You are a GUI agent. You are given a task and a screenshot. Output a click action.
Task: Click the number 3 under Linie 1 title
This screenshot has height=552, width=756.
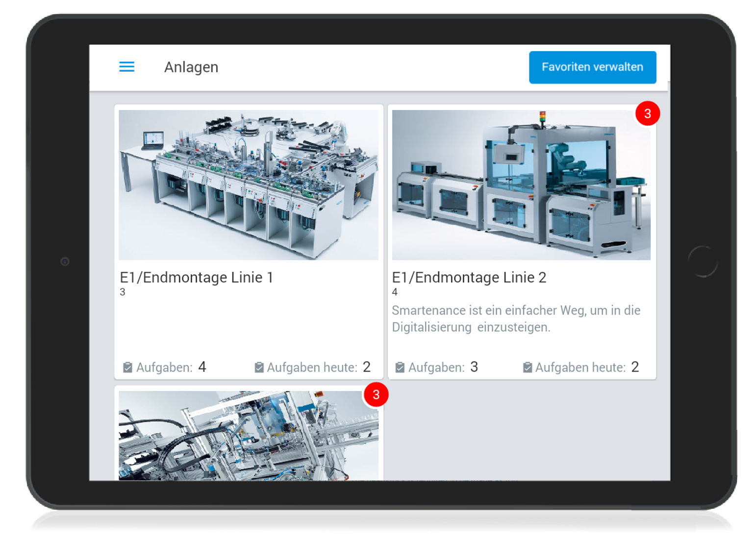coord(123,292)
